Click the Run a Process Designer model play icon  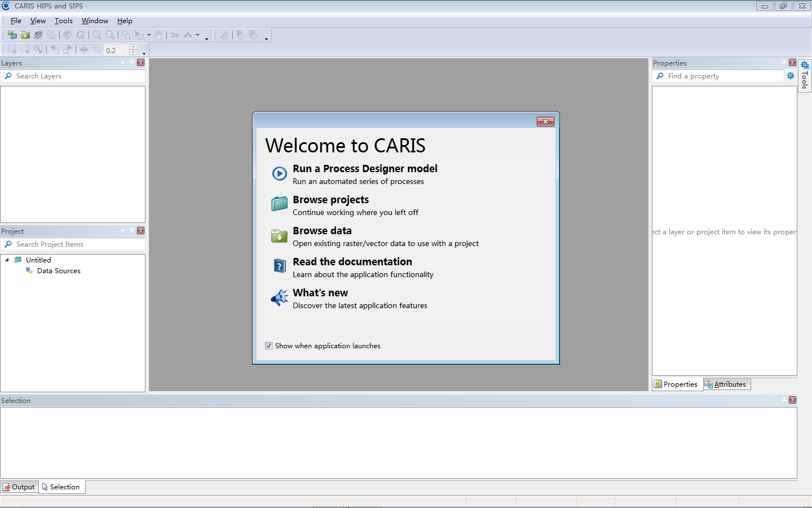click(280, 173)
